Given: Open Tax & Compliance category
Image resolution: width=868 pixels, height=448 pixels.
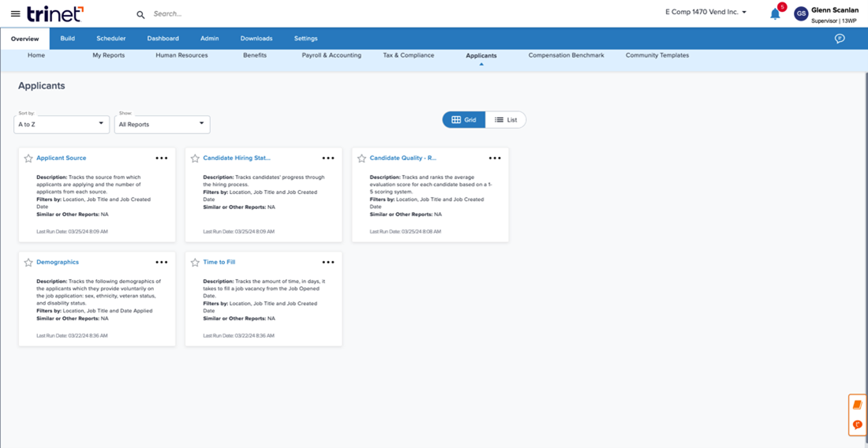Looking at the screenshot, I should tap(409, 55).
